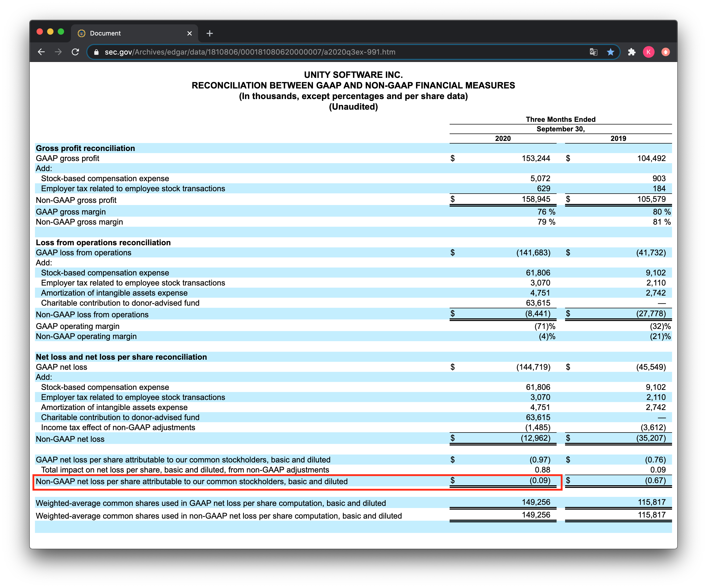Click the macOS green fullscreen button
Screen dimensions: 707x588
(x=61, y=32)
